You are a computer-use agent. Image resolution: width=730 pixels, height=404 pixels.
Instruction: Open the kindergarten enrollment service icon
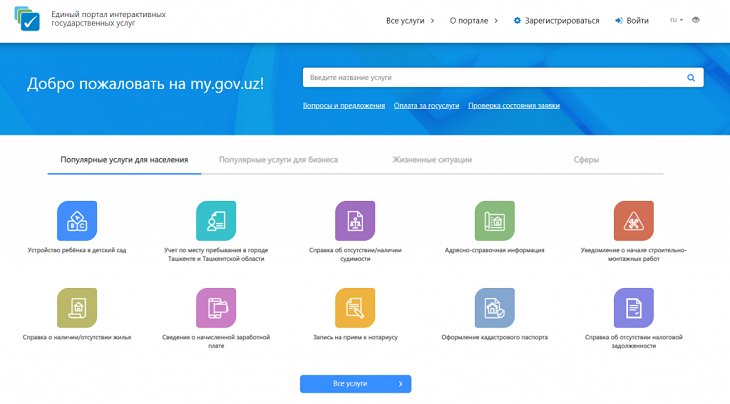point(77,221)
